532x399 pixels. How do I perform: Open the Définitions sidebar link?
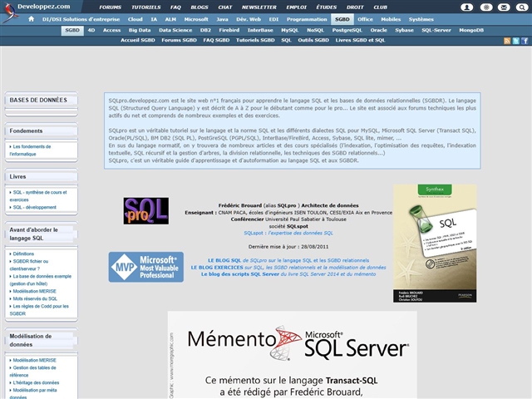22,254
